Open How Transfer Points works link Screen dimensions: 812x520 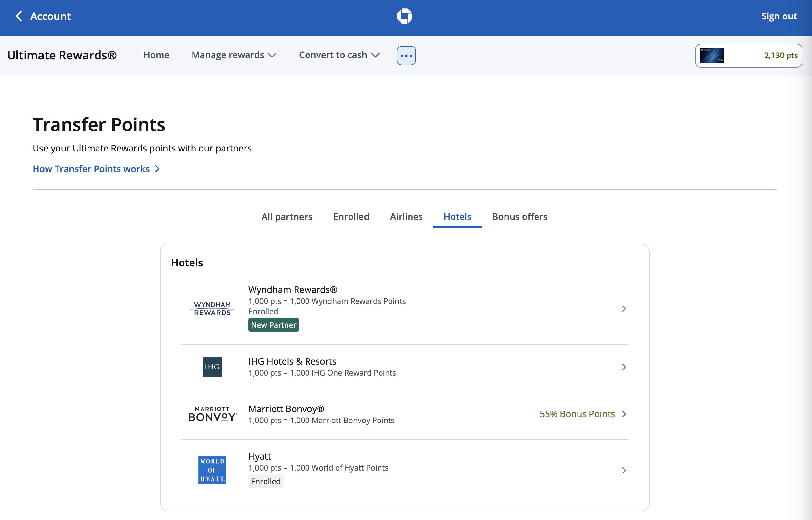(91, 169)
